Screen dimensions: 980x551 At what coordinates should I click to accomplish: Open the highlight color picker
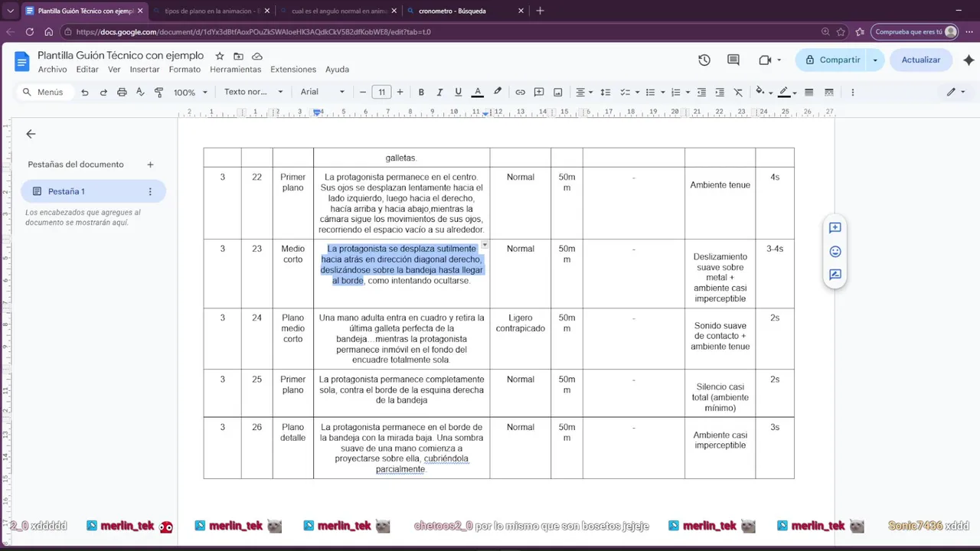click(x=498, y=92)
